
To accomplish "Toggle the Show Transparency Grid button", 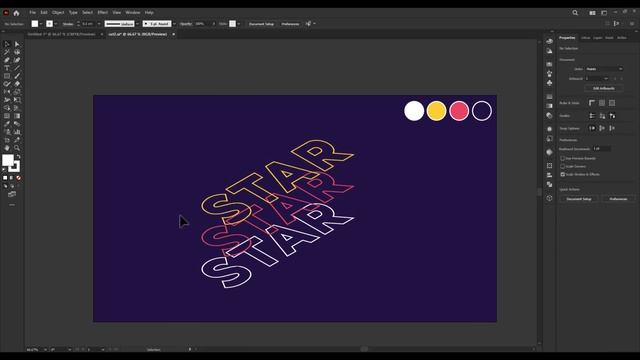I will point(612,103).
